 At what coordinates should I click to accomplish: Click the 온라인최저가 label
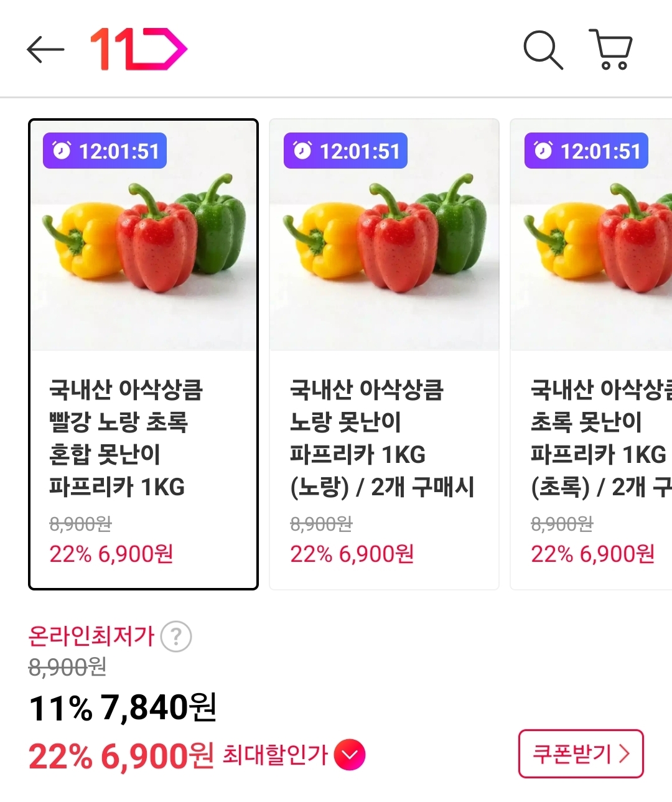click(x=91, y=636)
